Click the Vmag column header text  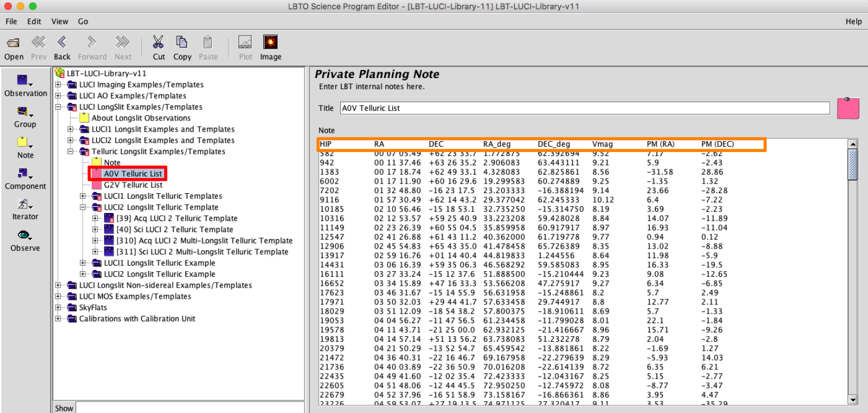pos(602,144)
